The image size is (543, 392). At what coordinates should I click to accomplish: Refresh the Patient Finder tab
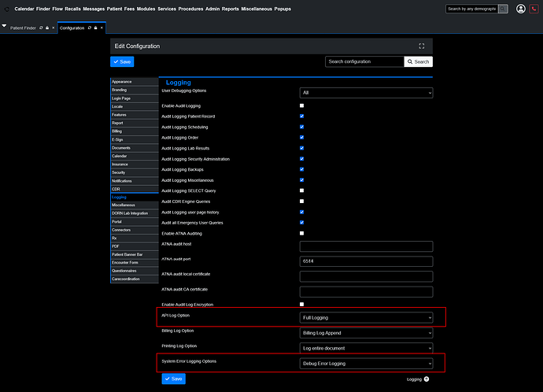41,28
